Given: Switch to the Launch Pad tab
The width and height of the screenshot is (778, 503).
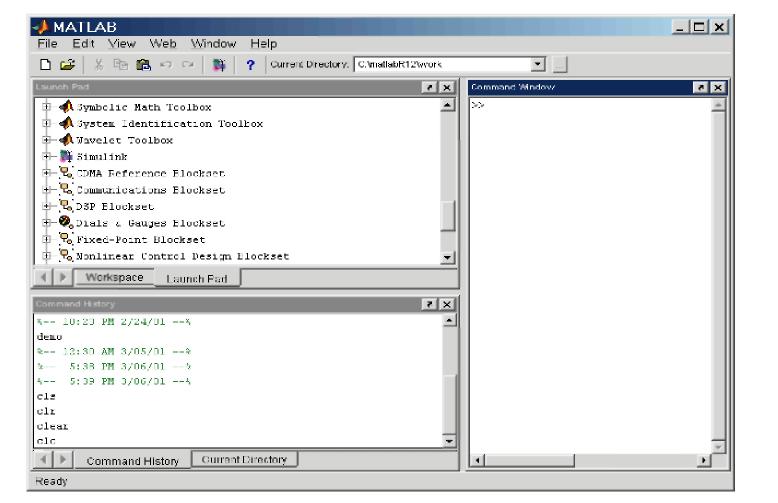Looking at the screenshot, I should pos(197,278).
